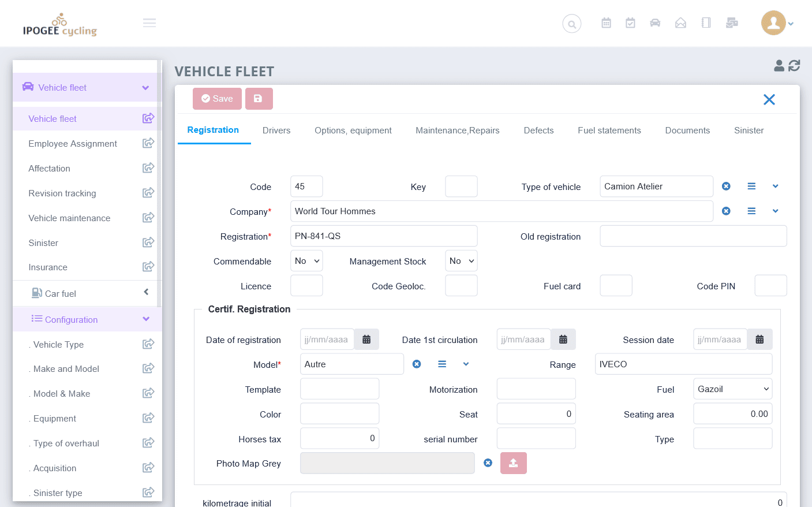Open the user avatar menu
812x507 pixels.
tap(777, 23)
